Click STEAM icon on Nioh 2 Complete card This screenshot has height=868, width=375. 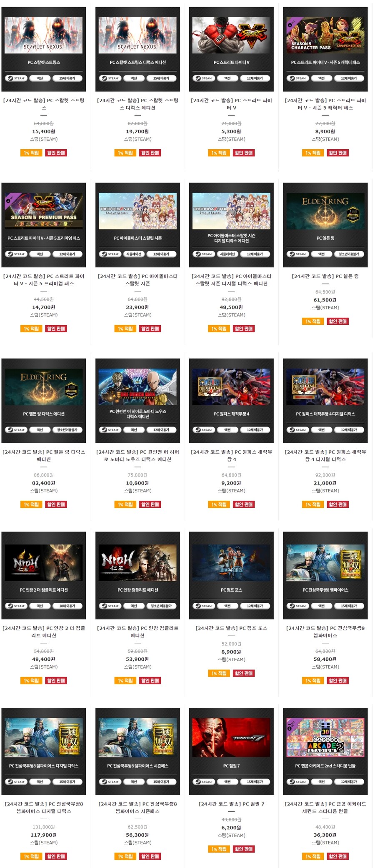(x=16, y=606)
